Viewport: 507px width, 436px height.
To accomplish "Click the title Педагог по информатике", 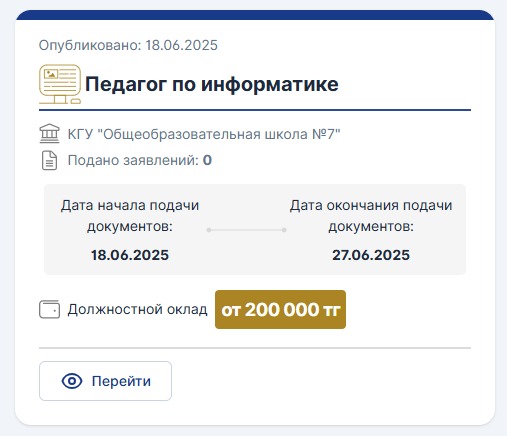I will [x=212, y=84].
